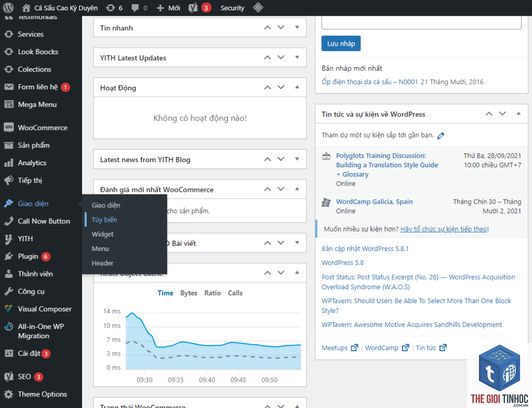Viewport: 532px width, 408px height.
Task: Click the Cài đặt settings icon
Action: coord(9,353)
